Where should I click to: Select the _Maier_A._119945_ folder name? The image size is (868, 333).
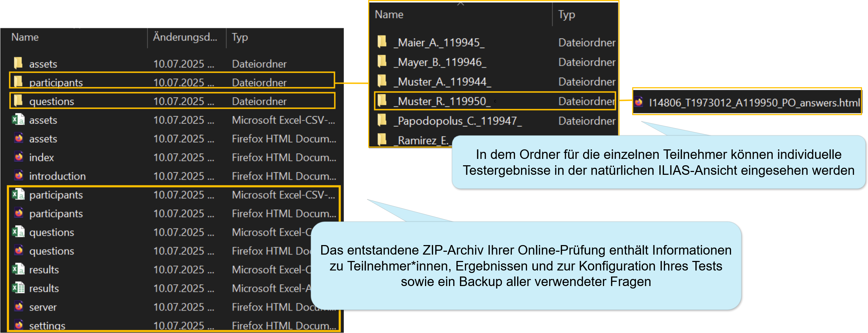[439, 43]
